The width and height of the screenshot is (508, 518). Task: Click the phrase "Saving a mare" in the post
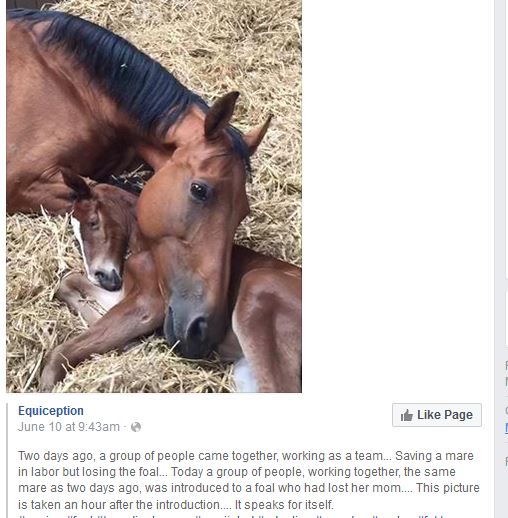pos(434,456)
